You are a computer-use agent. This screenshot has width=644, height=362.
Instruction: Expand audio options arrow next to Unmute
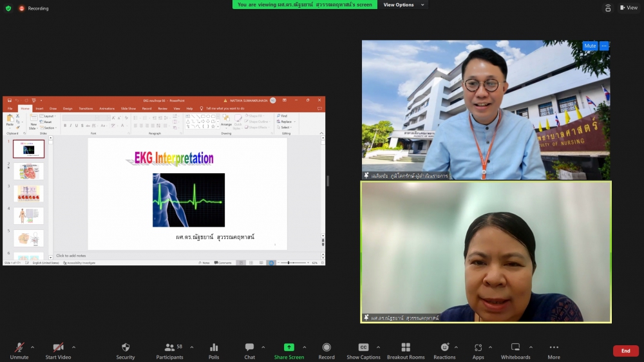tap(32, 347)
